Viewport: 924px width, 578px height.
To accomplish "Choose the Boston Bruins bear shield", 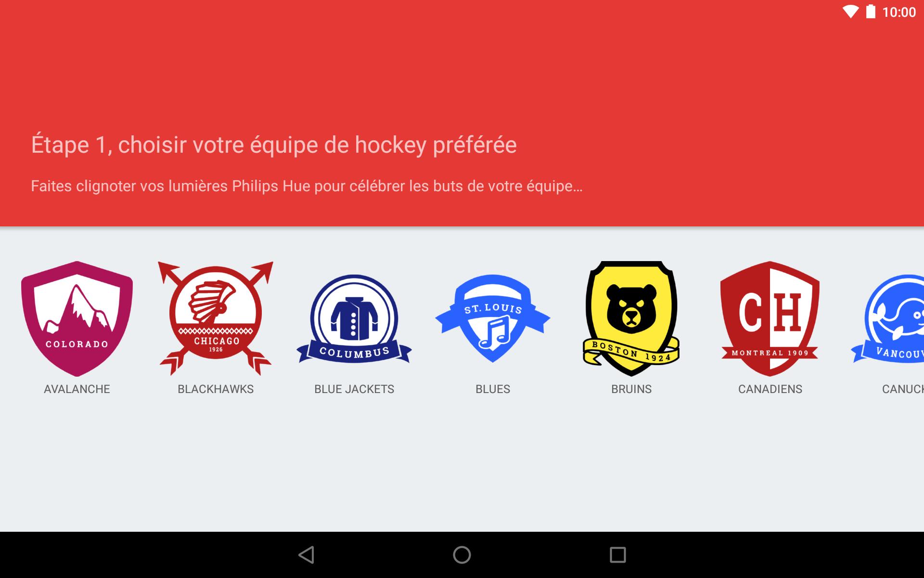I will click(631, 319).
